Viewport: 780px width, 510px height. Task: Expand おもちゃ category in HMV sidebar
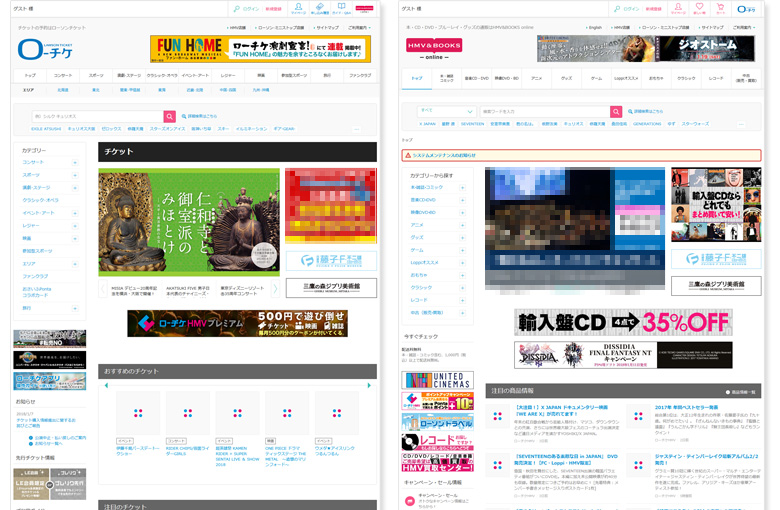[462, 275]
